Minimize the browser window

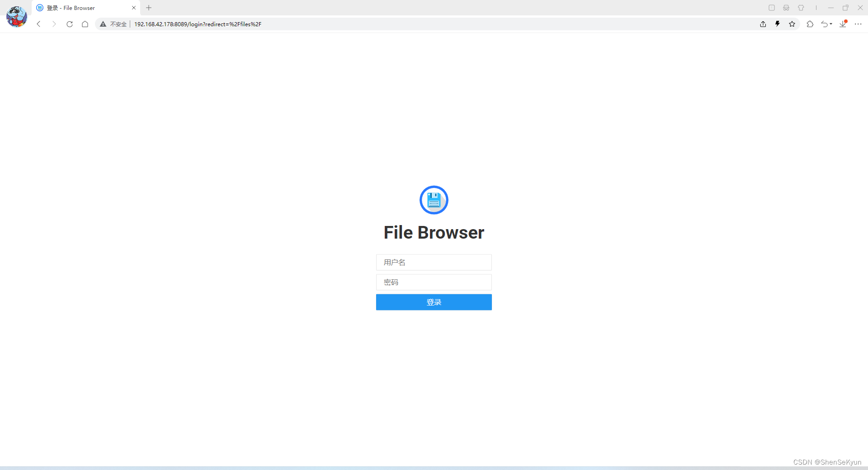pyautogui.click(x=831, y=8)
